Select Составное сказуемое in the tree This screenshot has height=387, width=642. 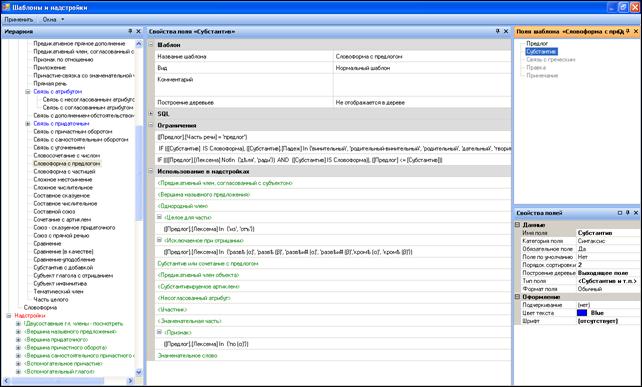point(61,195)
